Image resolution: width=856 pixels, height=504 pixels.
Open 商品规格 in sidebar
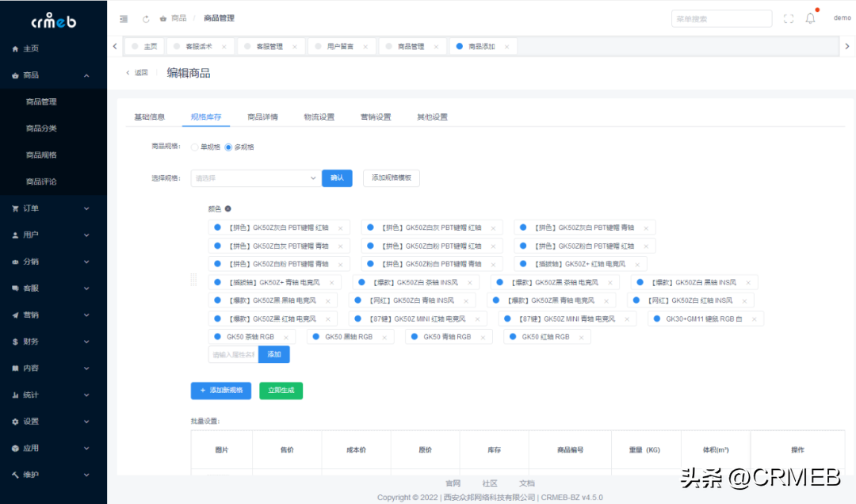pyautogui.click(x=41, y=155)
